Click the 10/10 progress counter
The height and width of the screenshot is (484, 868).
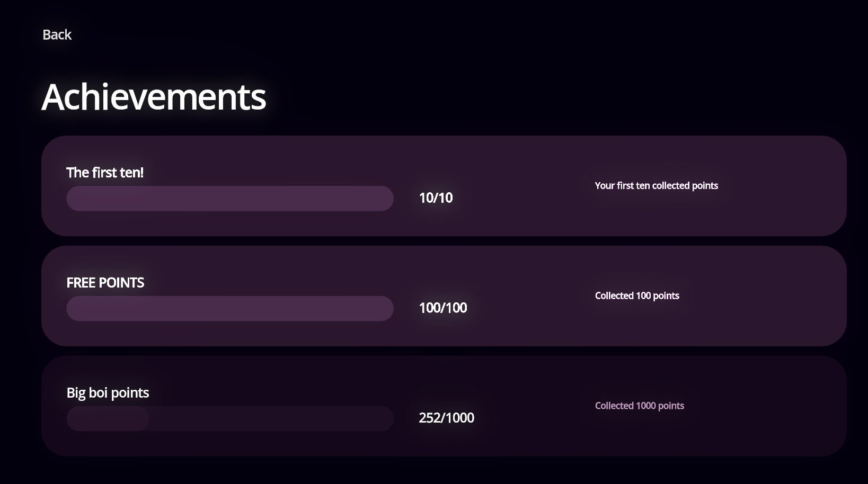tap(436, 198)
